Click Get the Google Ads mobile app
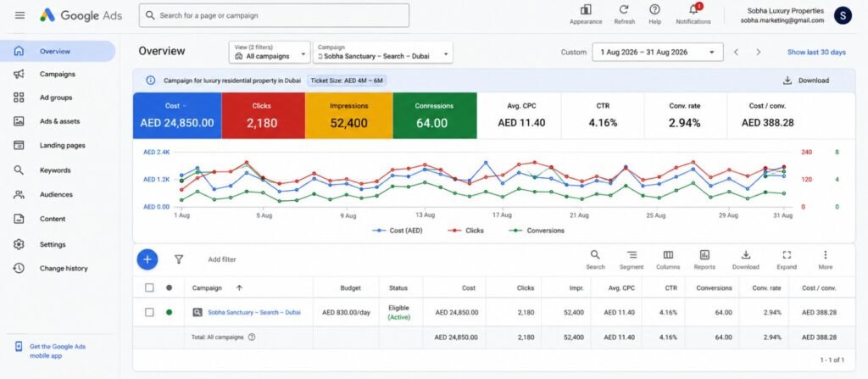 58,351
